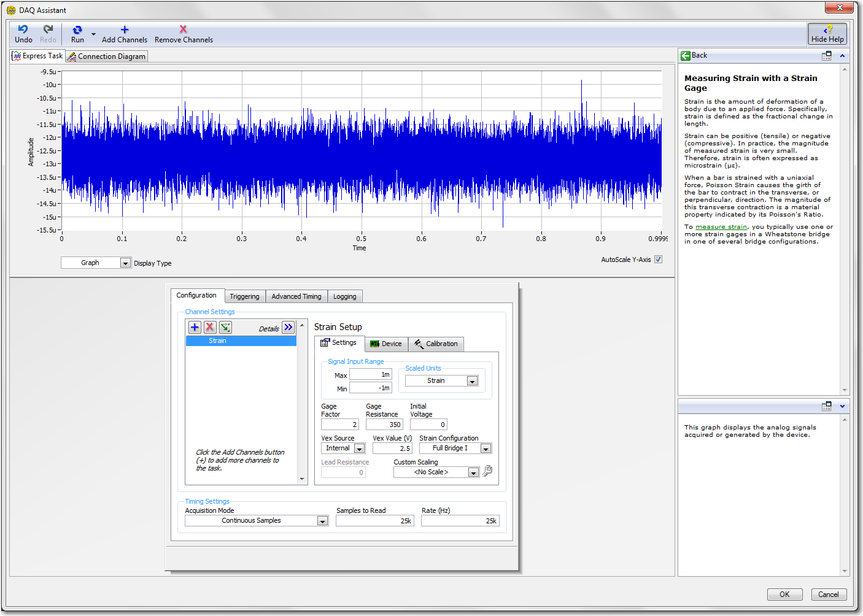Open custom scaling wrench tool
Image resolution: width=863 pixels, height=616 pixels.
coord(487,471)
